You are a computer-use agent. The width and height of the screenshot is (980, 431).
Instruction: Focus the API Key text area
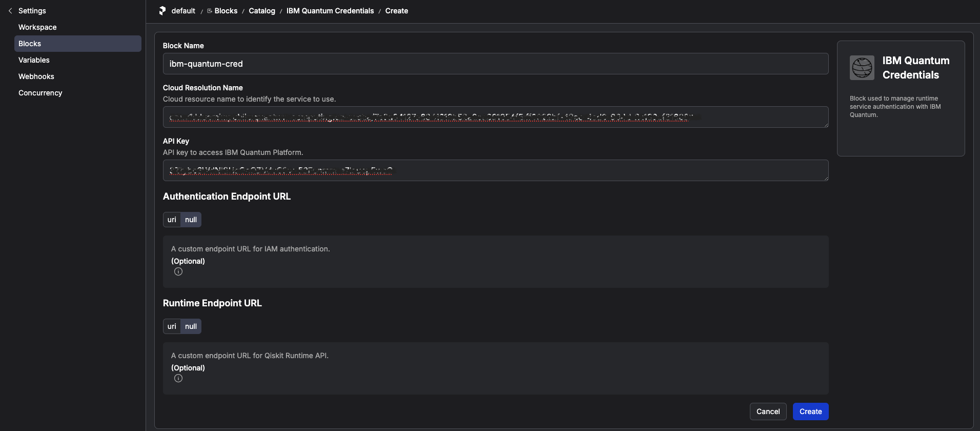click(x=495, y=170)
